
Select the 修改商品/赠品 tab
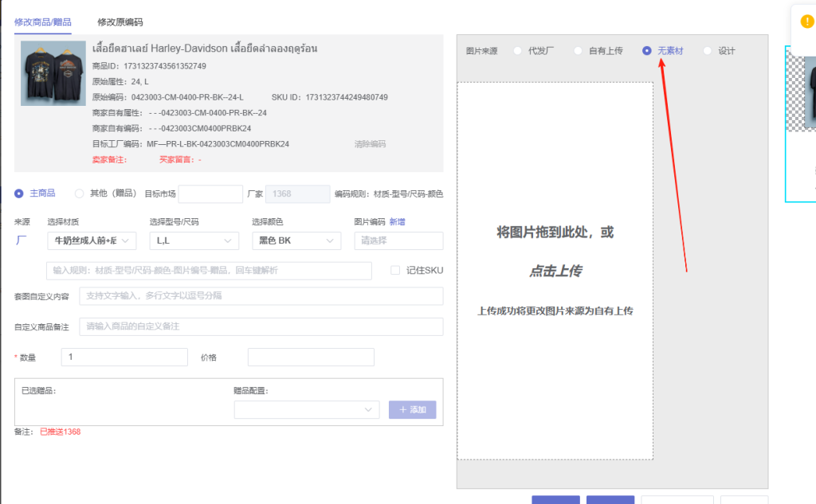[x=43, y=22]
